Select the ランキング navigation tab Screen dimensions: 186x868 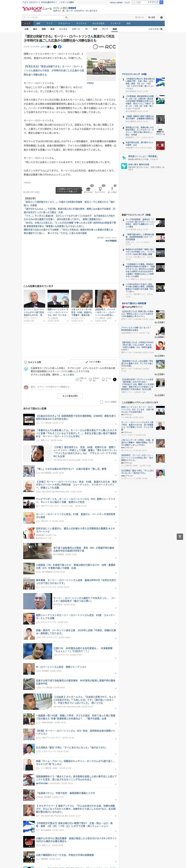click(x=115, y=24)
